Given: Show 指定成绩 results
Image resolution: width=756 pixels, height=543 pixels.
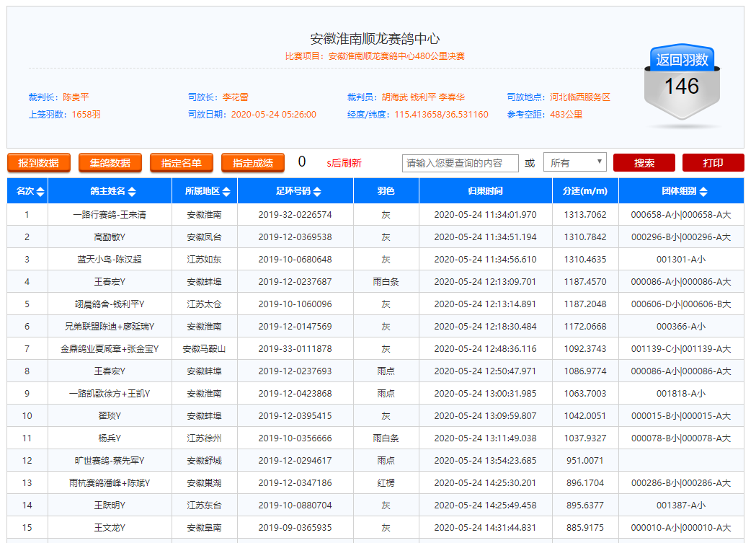Looking at the screenshot, I should click(253, 163).
